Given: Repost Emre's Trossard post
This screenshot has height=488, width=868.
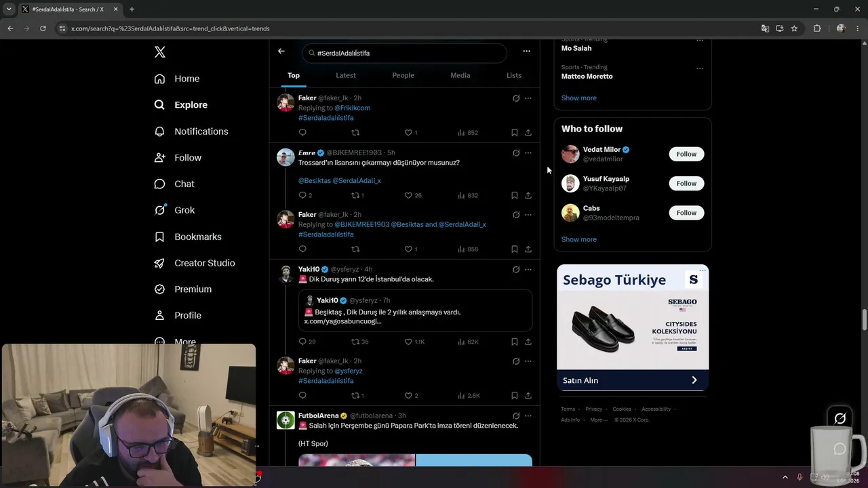Looking at the screenshot, I should point(357,195).
